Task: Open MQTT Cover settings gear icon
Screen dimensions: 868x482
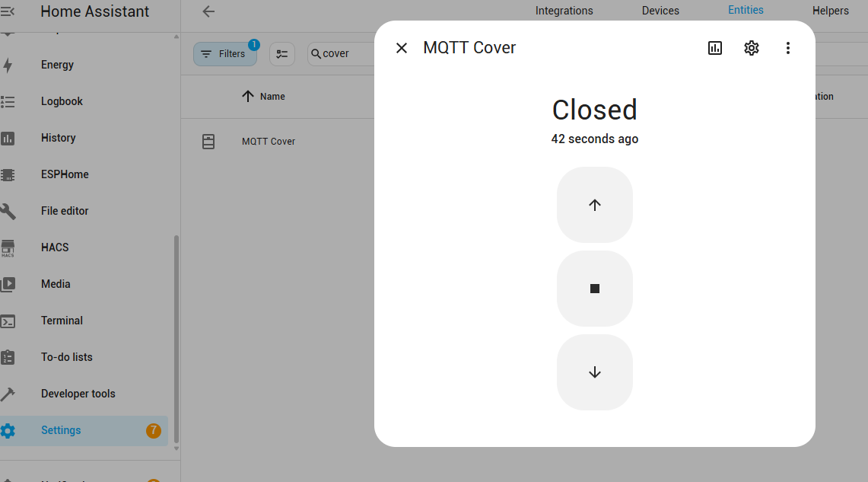Action: coord(752,48)
